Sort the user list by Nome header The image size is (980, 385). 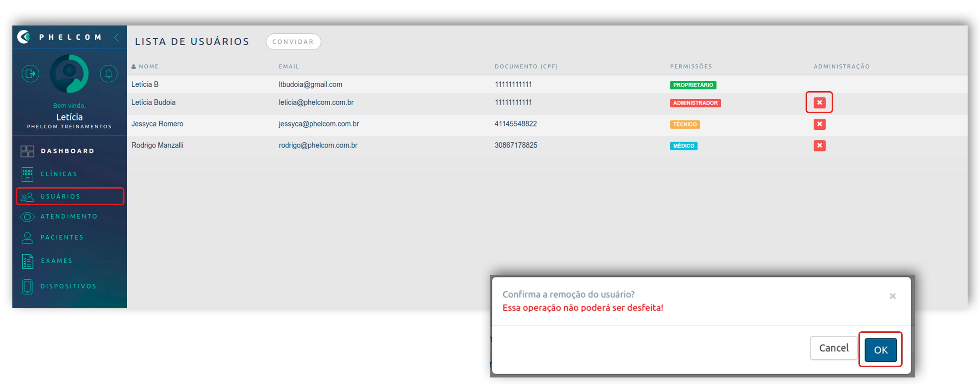tap(148, 66)
